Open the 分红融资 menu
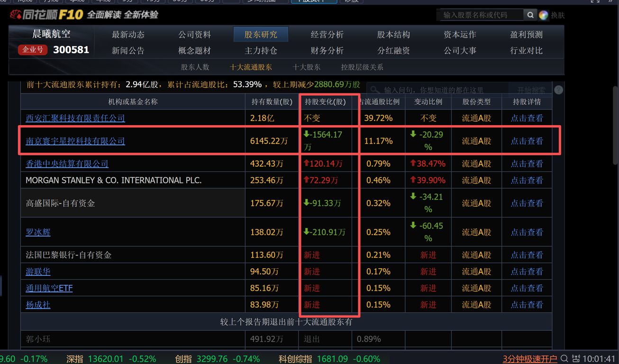 click(393, 50)
